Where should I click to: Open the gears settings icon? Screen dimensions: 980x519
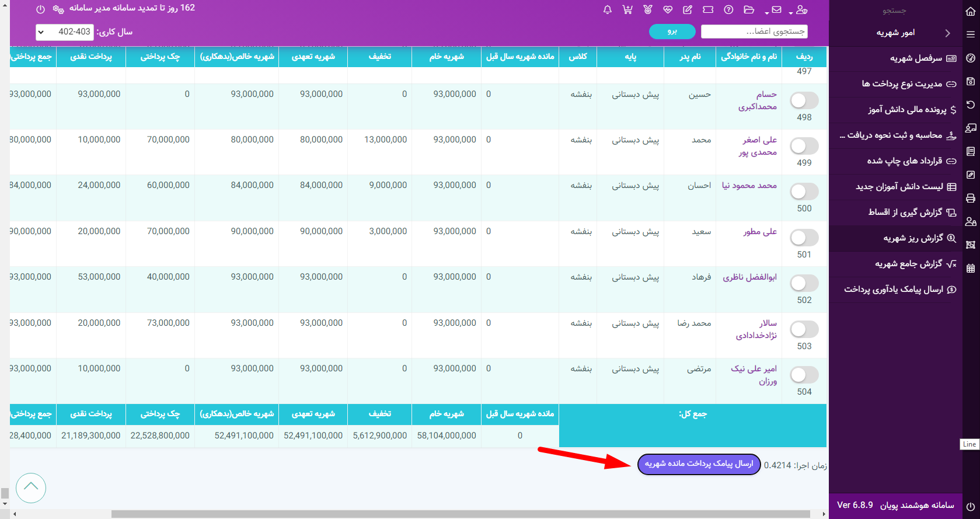pyautogui.click(x=58, y=9)
